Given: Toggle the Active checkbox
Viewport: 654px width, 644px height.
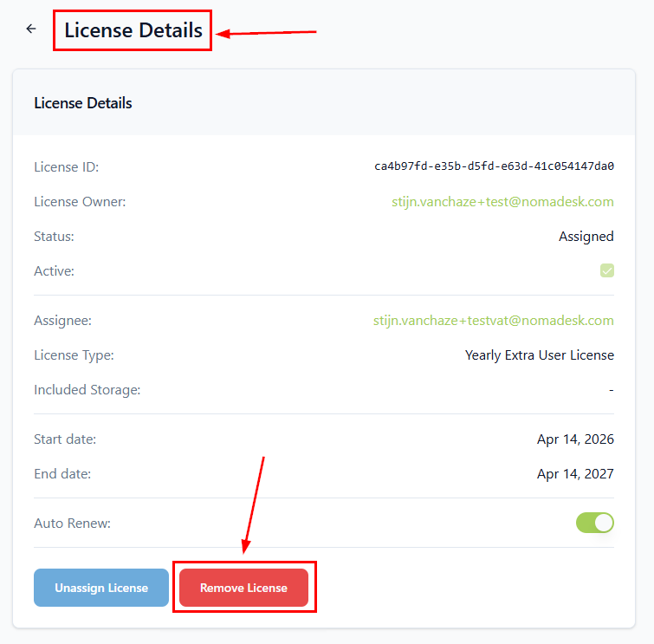Looking at the screenshot, I should 607,270.
